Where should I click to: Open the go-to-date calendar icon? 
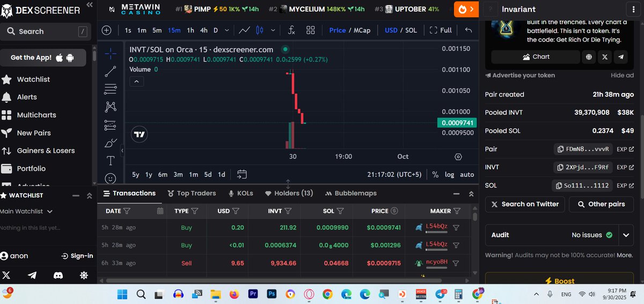242,174
